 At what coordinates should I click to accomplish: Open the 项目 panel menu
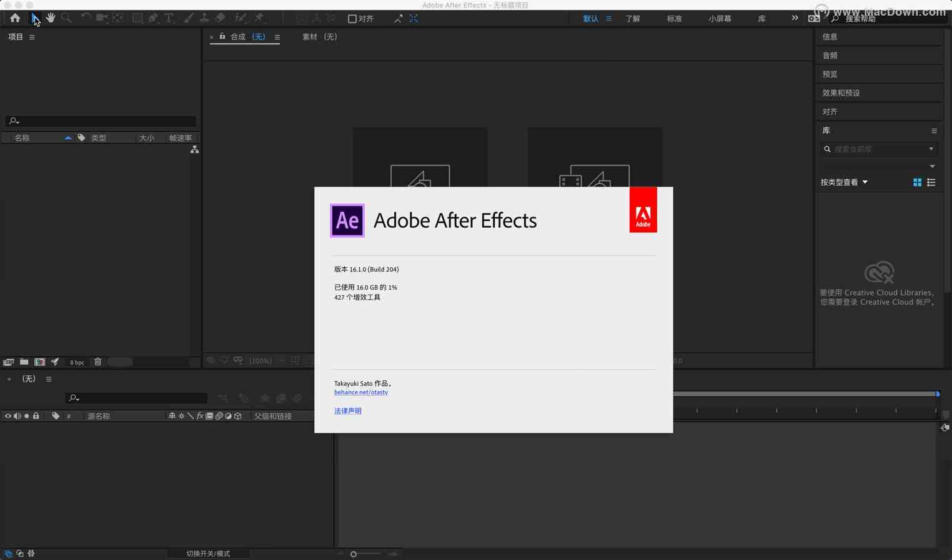pos(32,37)
